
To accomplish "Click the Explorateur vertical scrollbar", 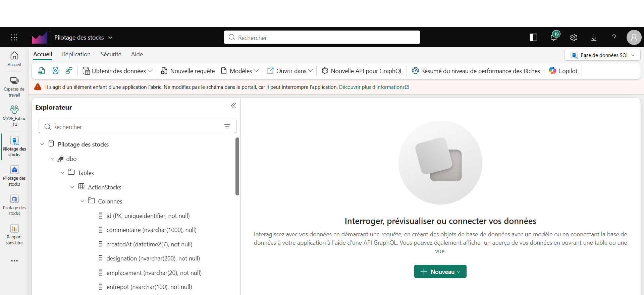I will [237, 166].
